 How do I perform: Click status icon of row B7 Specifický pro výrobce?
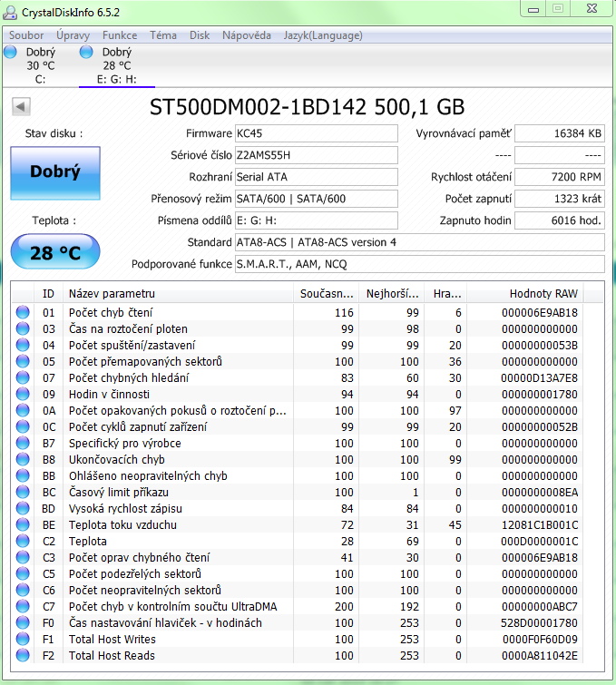coord(23,443)
